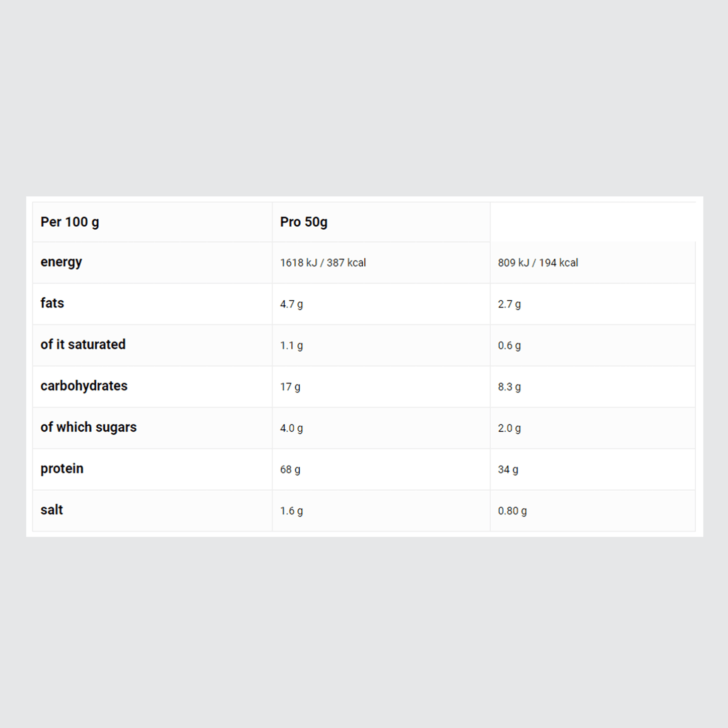
Task: Select the "of which sugars" label
Action: click(89, 427)
